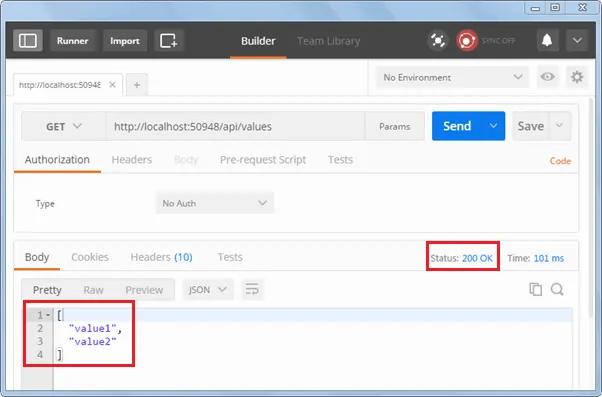Open notifications bell icon
The image size is (602, 397).
[x=547, y=40]
